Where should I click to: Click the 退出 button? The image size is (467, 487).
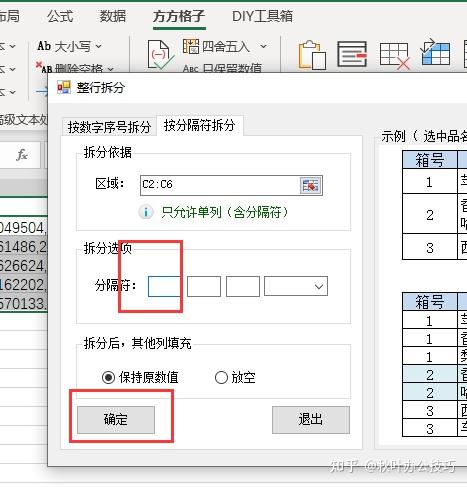311,419
